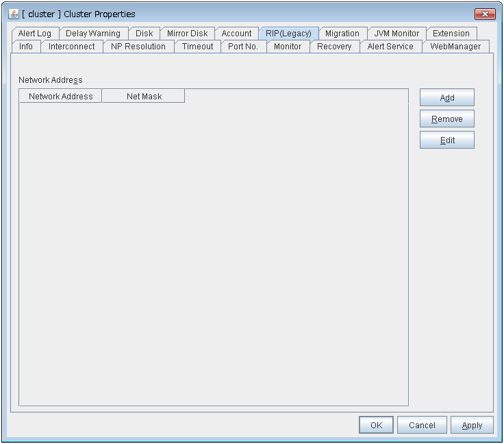Image resolution: width=504 pixels, height=444 pixels.
Task: Switch to the Alert Log tab
Action: tap(34, 34)
